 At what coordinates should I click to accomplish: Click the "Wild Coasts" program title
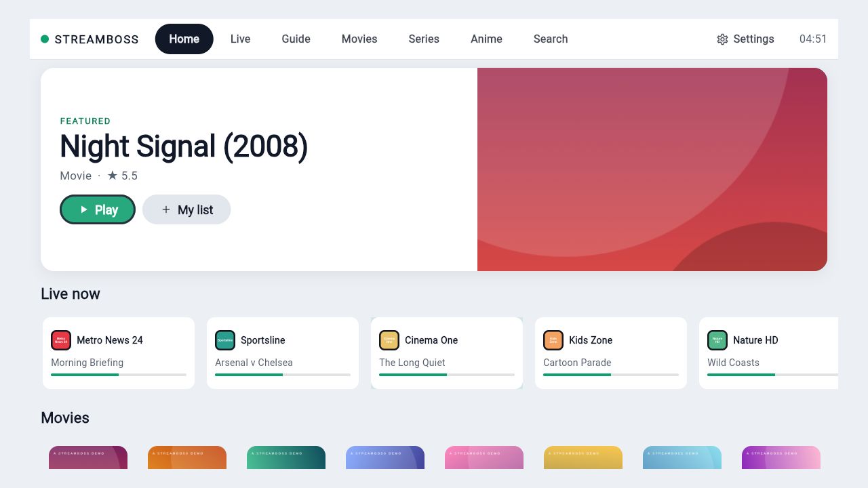(x=733, y=363)
